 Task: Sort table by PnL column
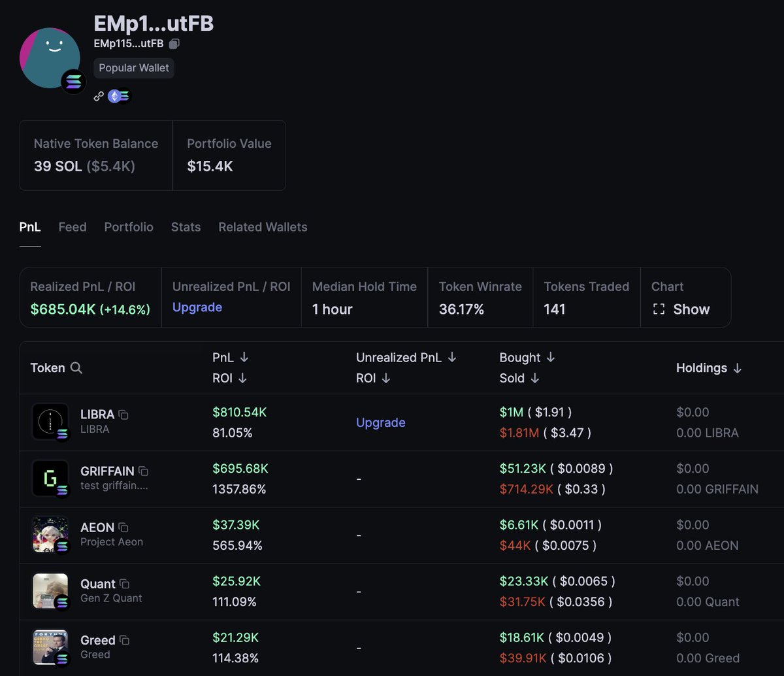(244, 358)
